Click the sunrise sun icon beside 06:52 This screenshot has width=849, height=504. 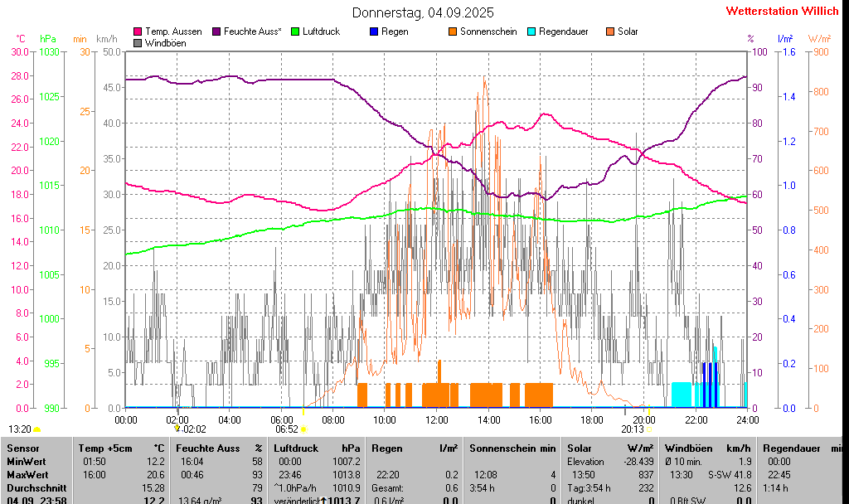[304, 429]
